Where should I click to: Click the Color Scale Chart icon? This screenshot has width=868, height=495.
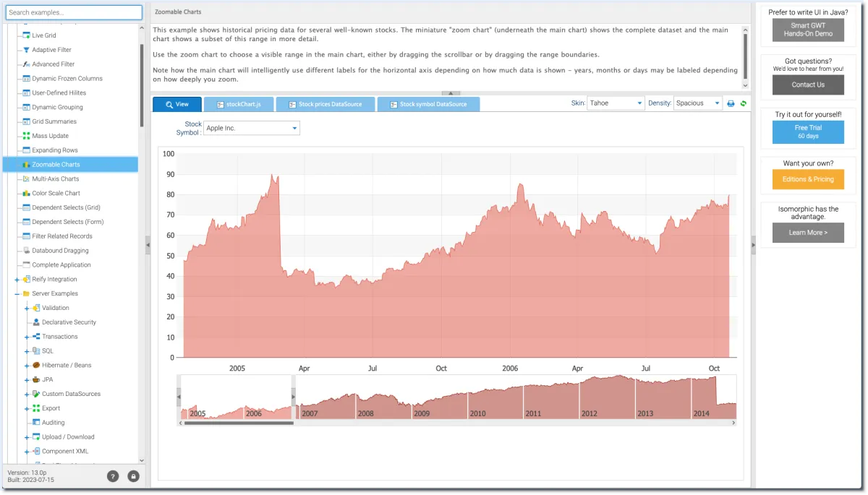coord(26,193)
